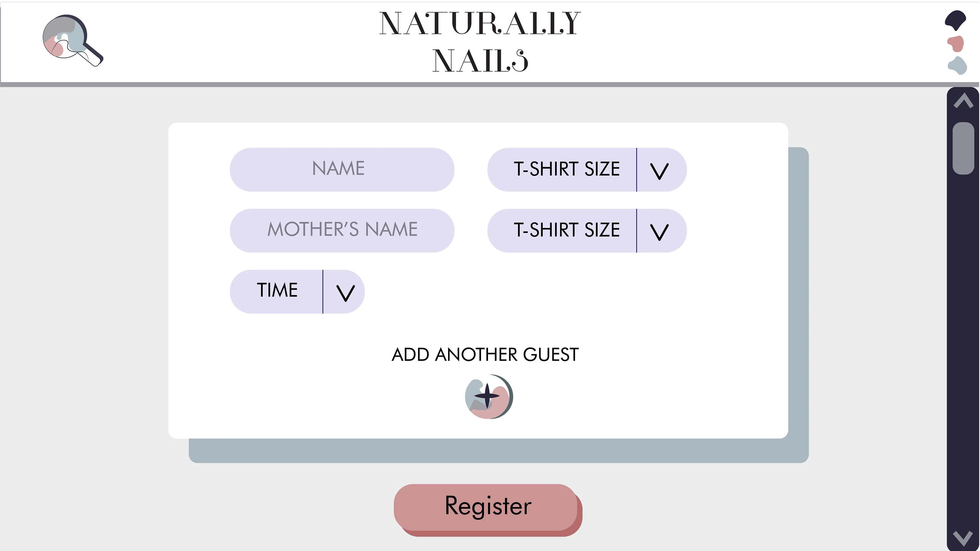Click the TIME label in selector
The height and width of the screenshot is (551, 980).
277,291
